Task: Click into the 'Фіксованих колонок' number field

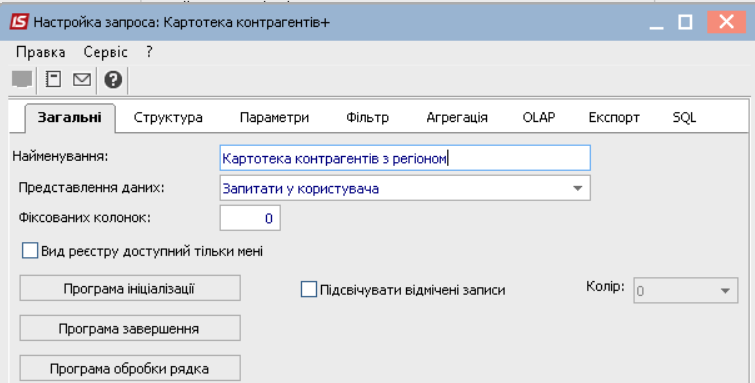Action: 250,218
